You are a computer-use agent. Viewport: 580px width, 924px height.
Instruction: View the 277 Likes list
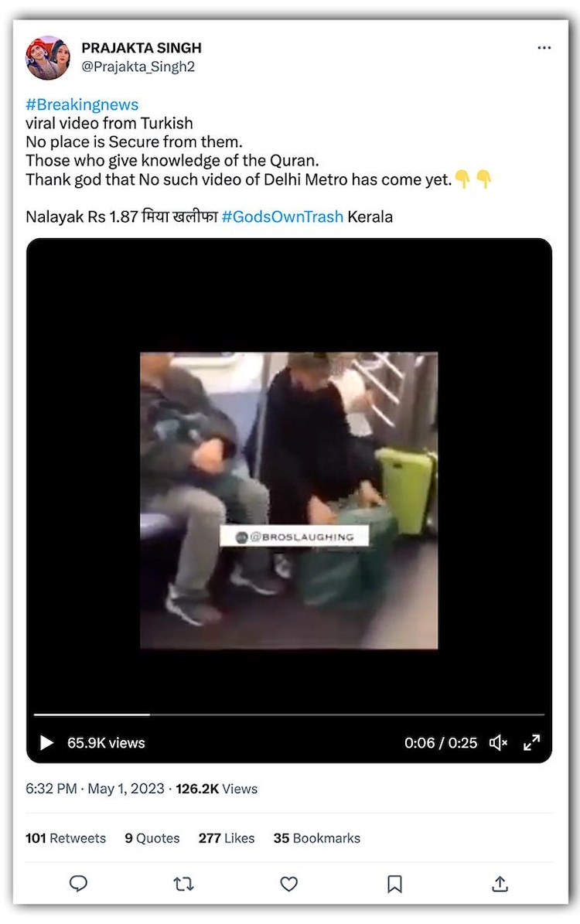227,838
